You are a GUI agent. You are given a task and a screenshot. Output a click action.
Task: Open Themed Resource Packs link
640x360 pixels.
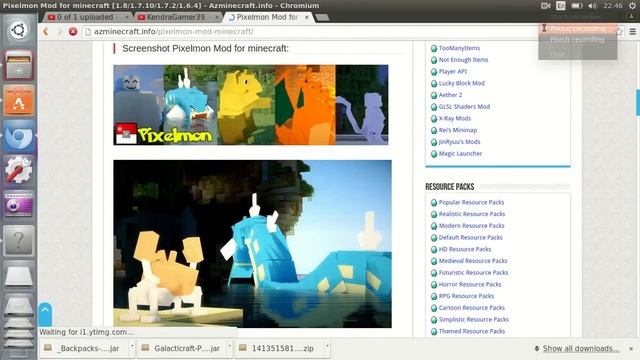[472, 331]
